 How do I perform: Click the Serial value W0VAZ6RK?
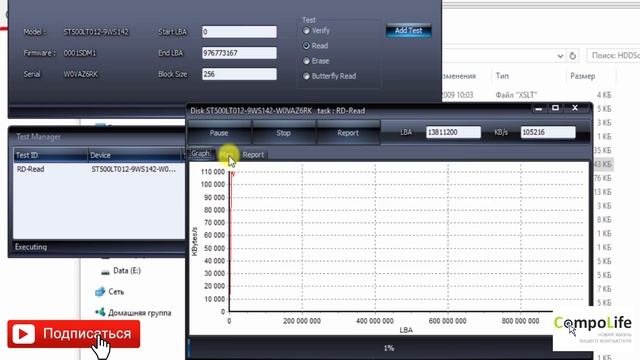(80, 74)
